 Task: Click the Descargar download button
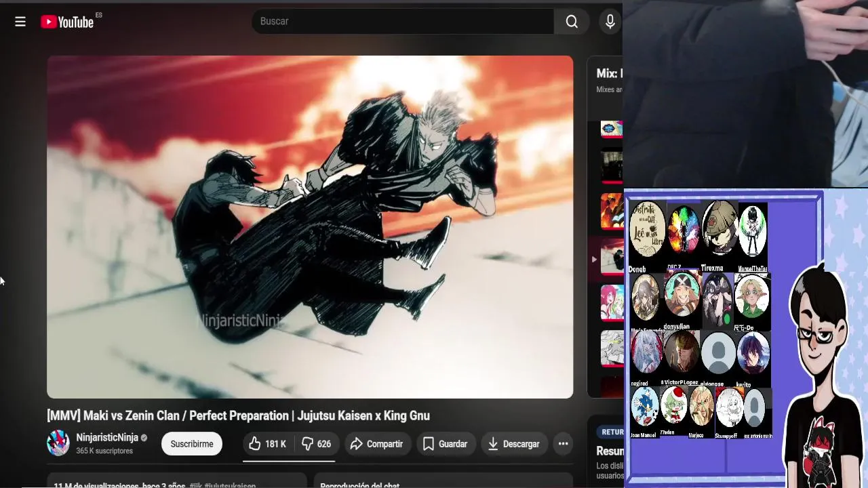514,444
